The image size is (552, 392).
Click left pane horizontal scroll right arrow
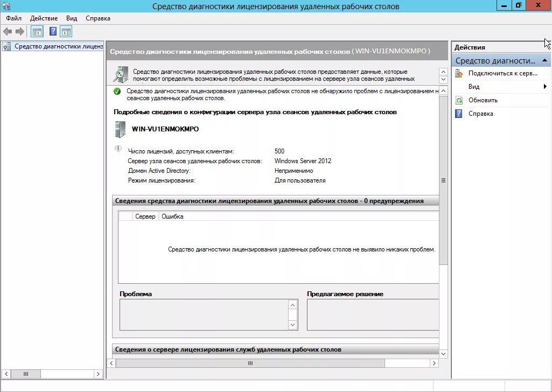(98, 374)
